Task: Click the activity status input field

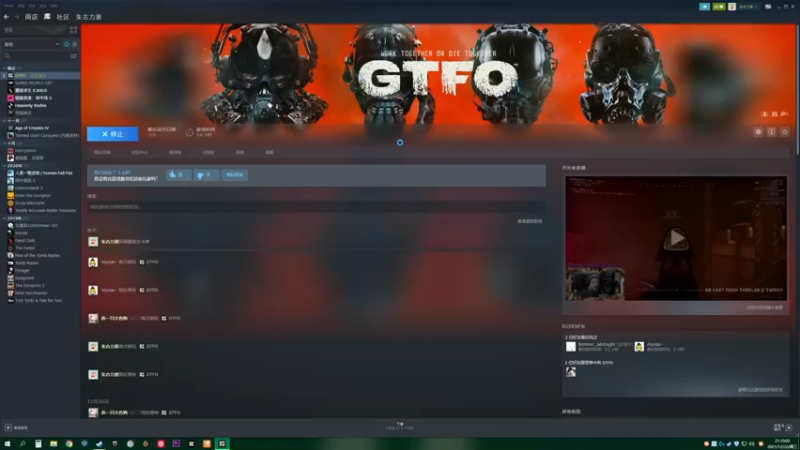Action: click(x=316, y=207)
